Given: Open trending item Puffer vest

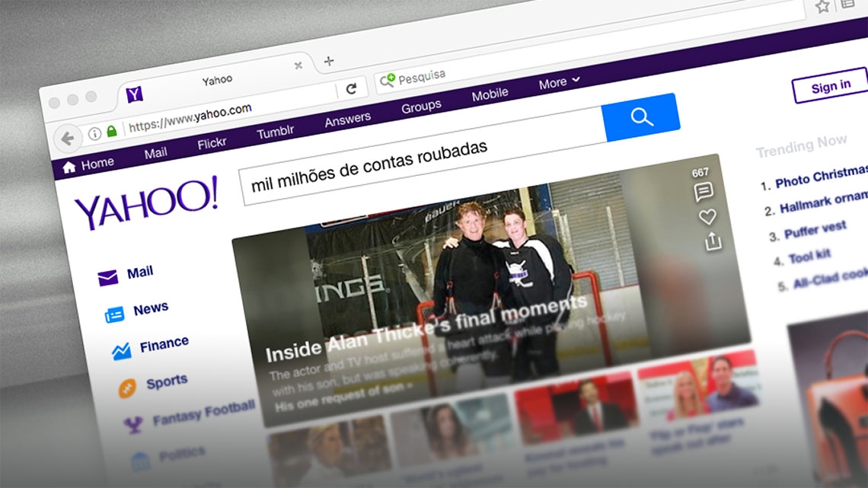Looking at the screenshot, I should (x=815, y=230).
